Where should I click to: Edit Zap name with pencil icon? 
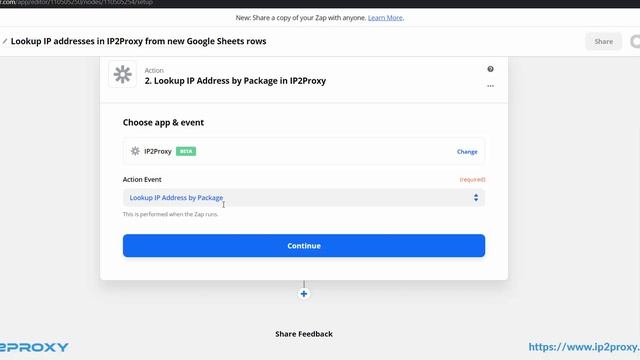tap(4, 41)
